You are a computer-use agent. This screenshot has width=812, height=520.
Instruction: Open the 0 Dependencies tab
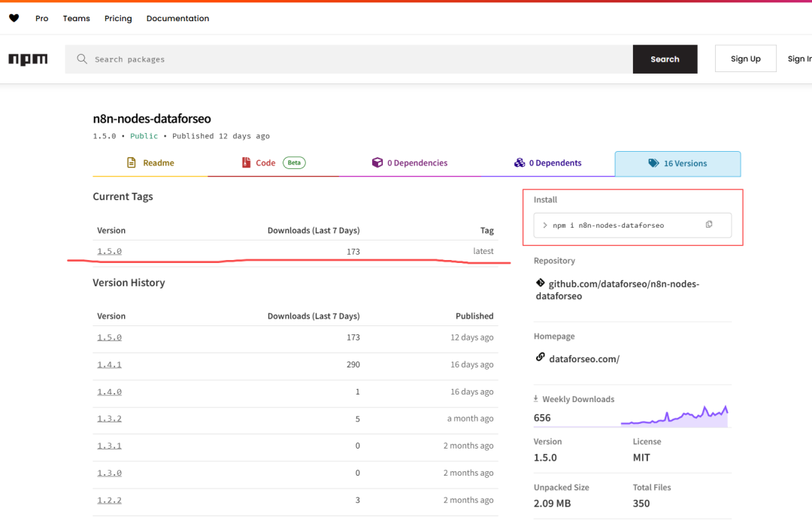tap(410, 163)
